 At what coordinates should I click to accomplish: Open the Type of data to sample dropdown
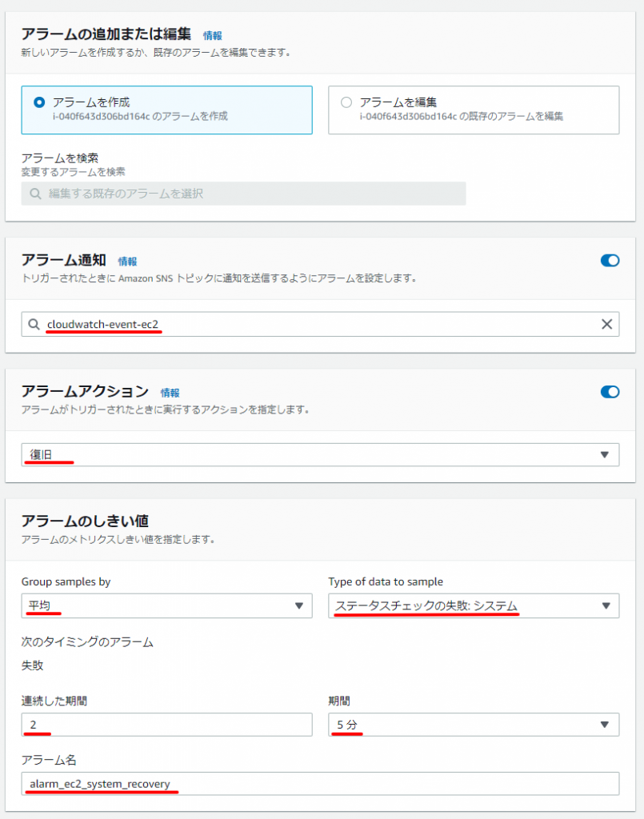click(474, 606)
